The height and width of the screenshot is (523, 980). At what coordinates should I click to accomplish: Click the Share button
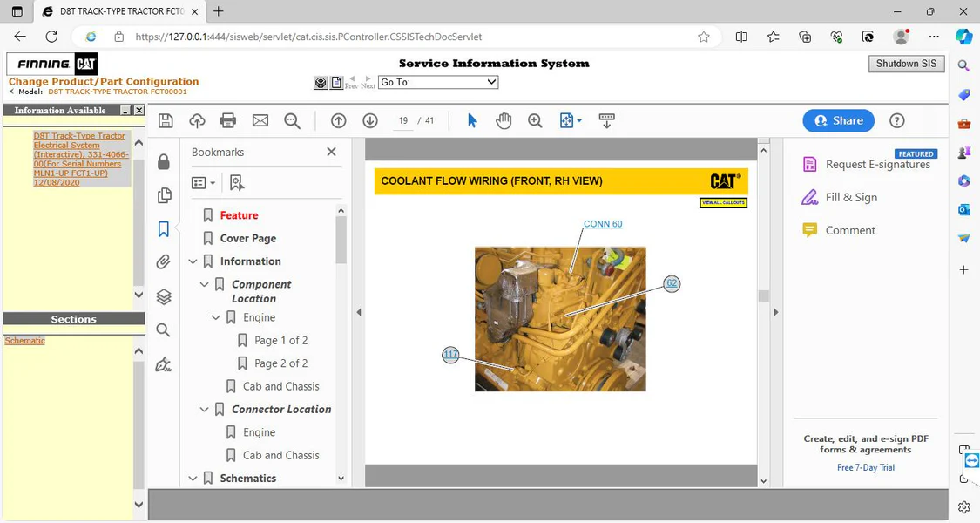point(838,121)
